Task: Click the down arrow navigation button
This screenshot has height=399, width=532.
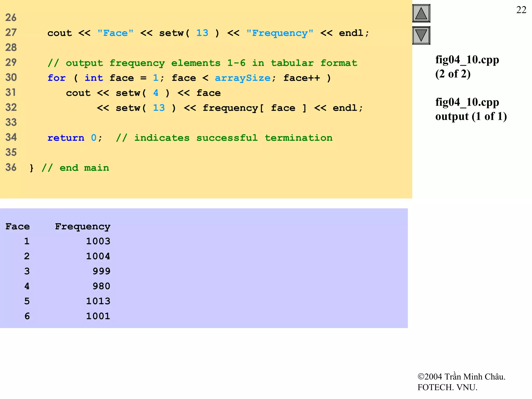Action: (421, 35)
